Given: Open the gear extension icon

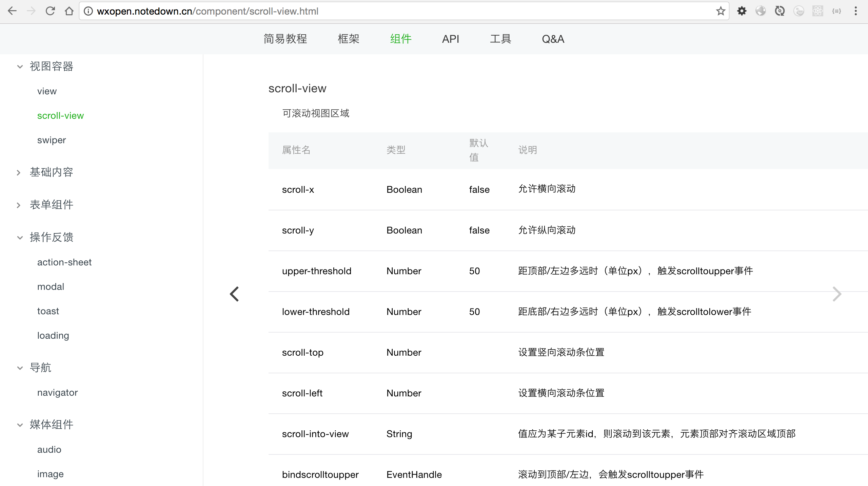Looking at the screenshot, I should point(742,11).
